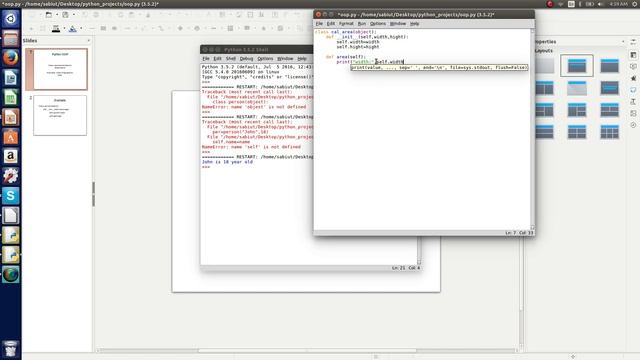Click the Fill Color bucket icon in Impress
Image resolution: width=640 pixels, height=360 pixels.
click(73, 29)
